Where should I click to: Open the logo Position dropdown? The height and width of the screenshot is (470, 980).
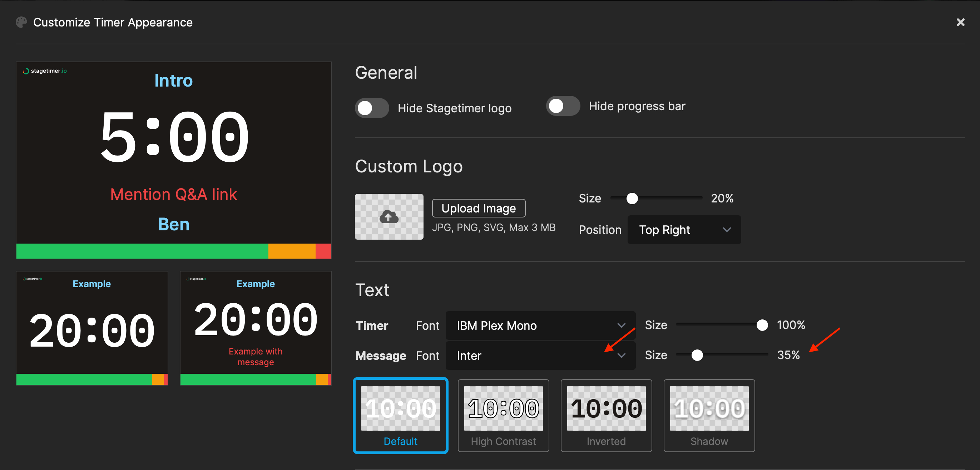point(684,230)
